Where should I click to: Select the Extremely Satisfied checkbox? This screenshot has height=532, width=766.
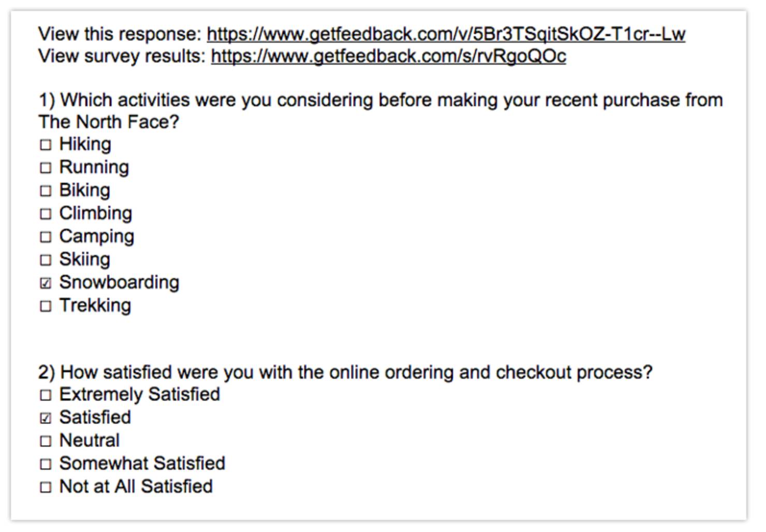[x=46, y=395]
